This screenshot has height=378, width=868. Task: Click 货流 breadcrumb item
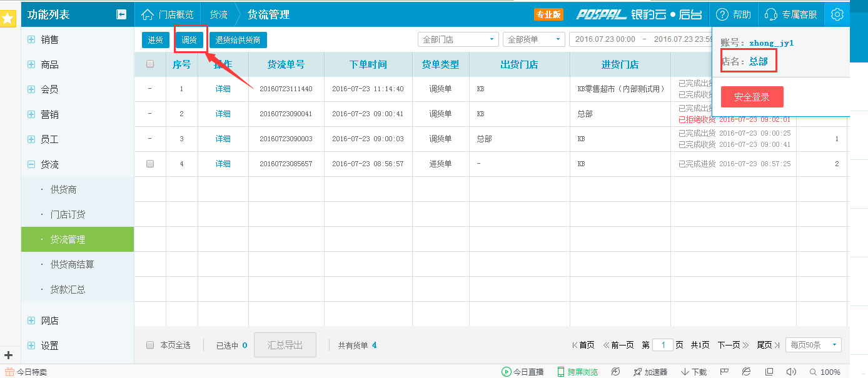coord(218,14)
